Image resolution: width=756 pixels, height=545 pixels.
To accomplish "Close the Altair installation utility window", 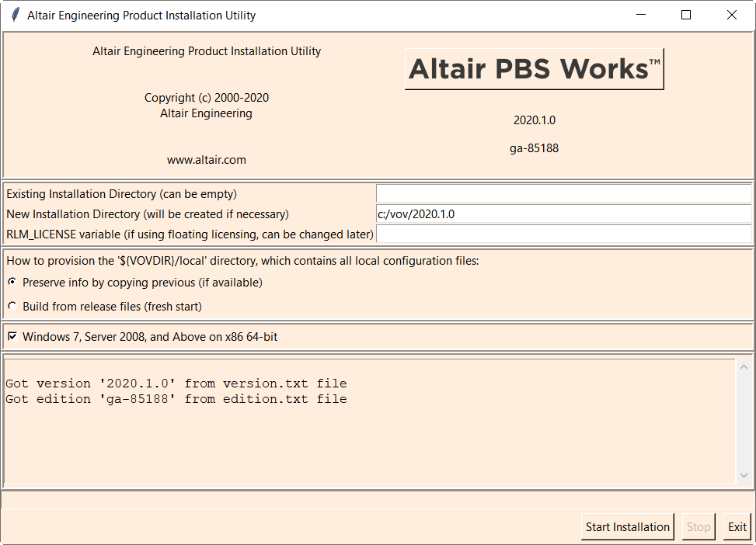I will click(731, 15).
